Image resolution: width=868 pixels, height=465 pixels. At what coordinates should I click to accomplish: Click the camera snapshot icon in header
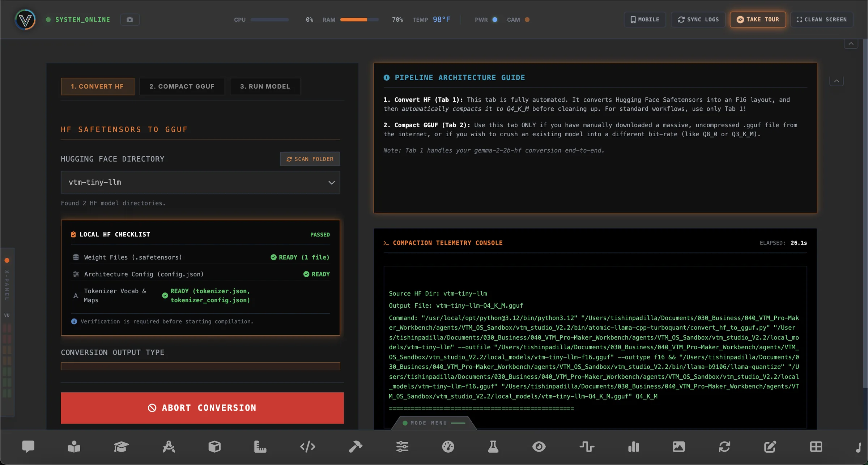130,20
